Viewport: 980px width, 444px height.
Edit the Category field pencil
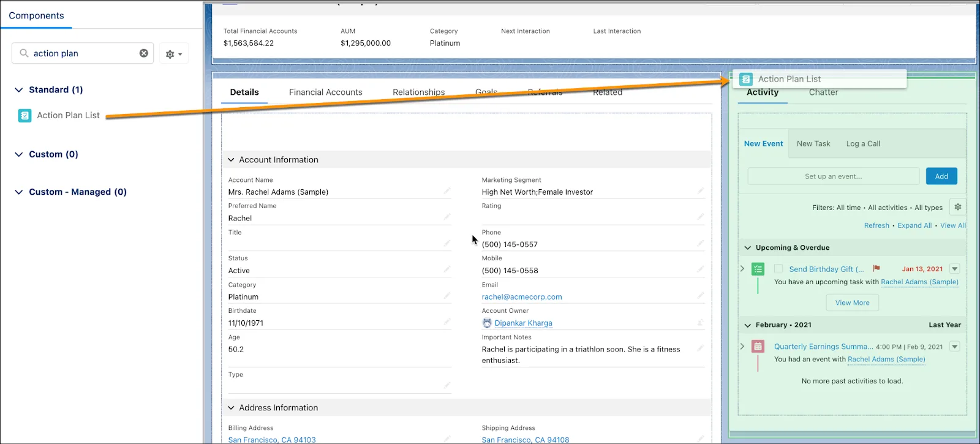point(447,296)
